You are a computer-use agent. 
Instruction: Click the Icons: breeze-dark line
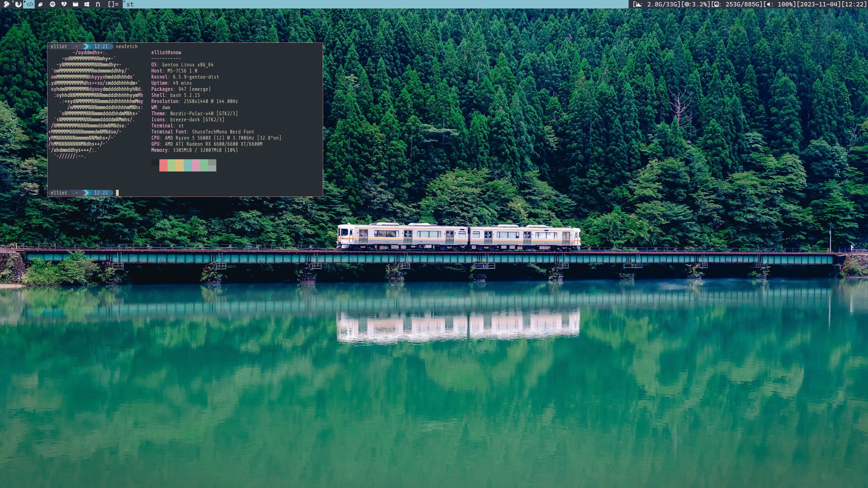pos(188,120)
